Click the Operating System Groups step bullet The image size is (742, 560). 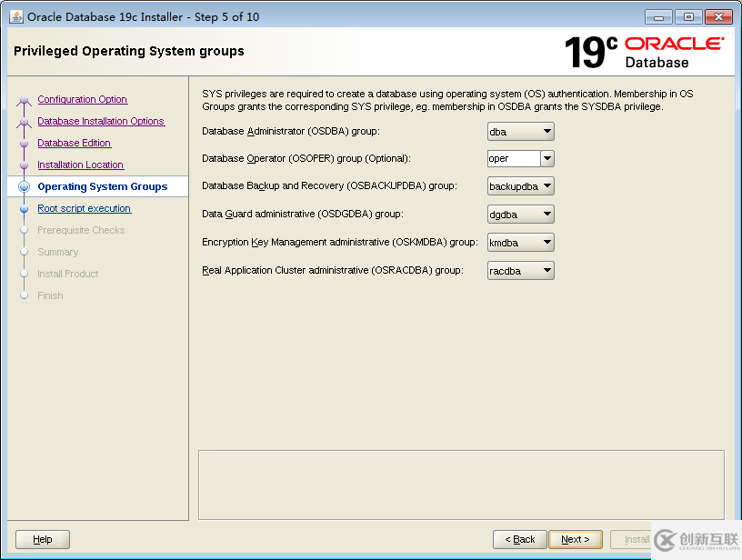[25, 186]
